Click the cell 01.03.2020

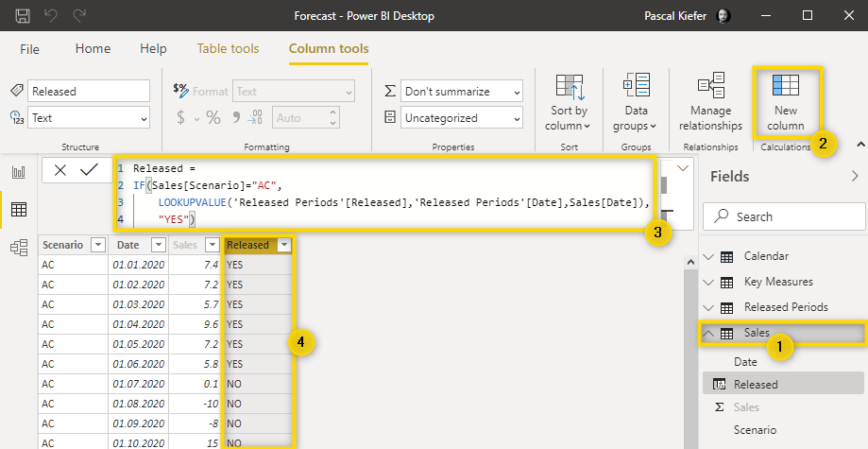pyautogui.click(x=139, y=304)
